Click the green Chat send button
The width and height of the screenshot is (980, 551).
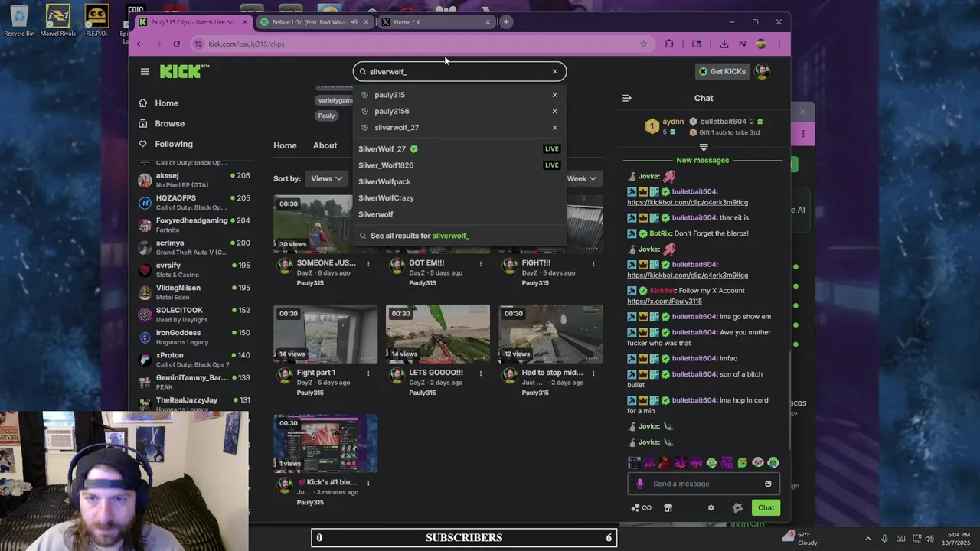pyautogui.click(x=766, y=507)
